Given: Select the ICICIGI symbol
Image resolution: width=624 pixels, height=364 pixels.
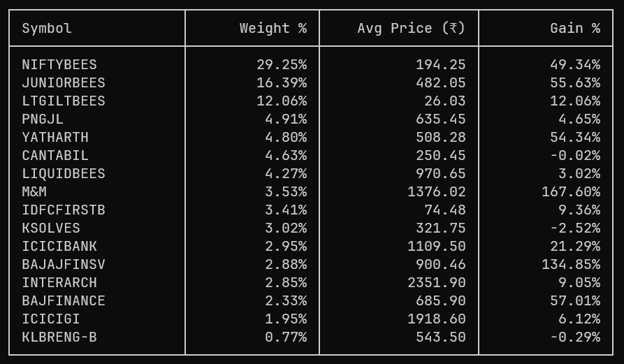Looking at the screenshot, I should 51,319.
